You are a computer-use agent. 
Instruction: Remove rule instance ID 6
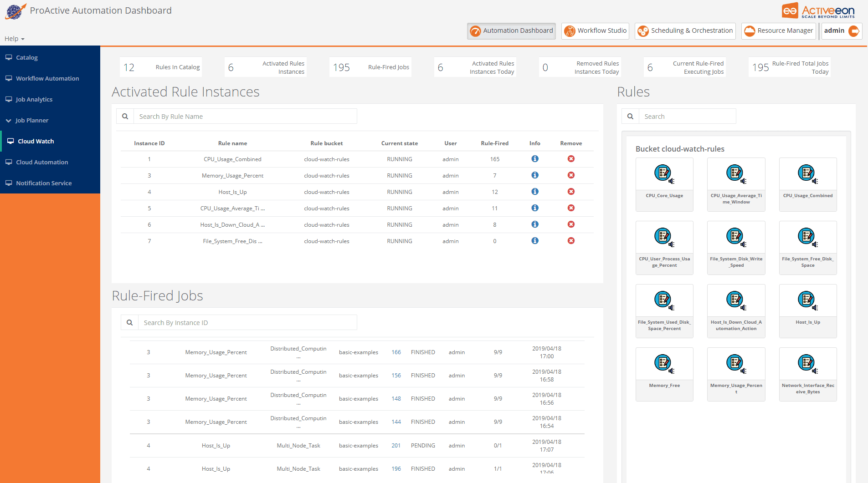tap(571, 224)
